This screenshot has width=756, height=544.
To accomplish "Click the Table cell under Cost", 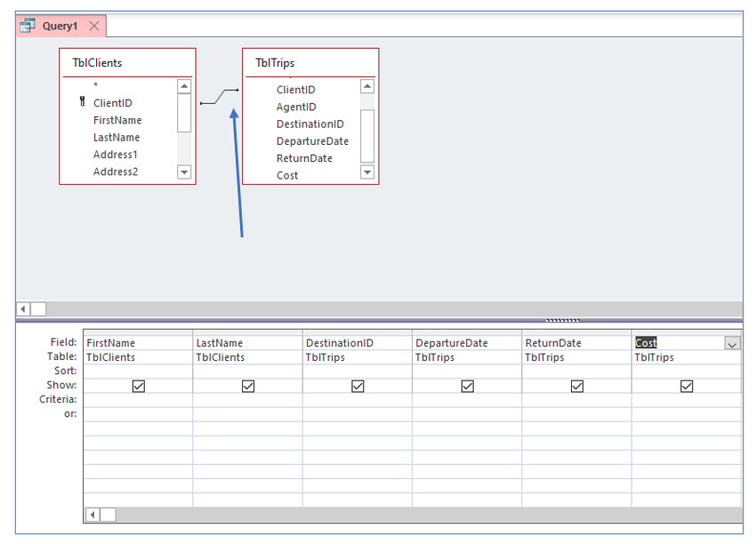I will 687,357.
